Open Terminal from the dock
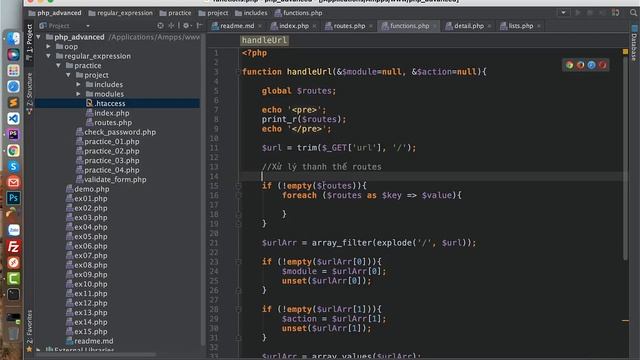Image resolution: width=640 pixels, height=360 pixels. click(13, 294)
